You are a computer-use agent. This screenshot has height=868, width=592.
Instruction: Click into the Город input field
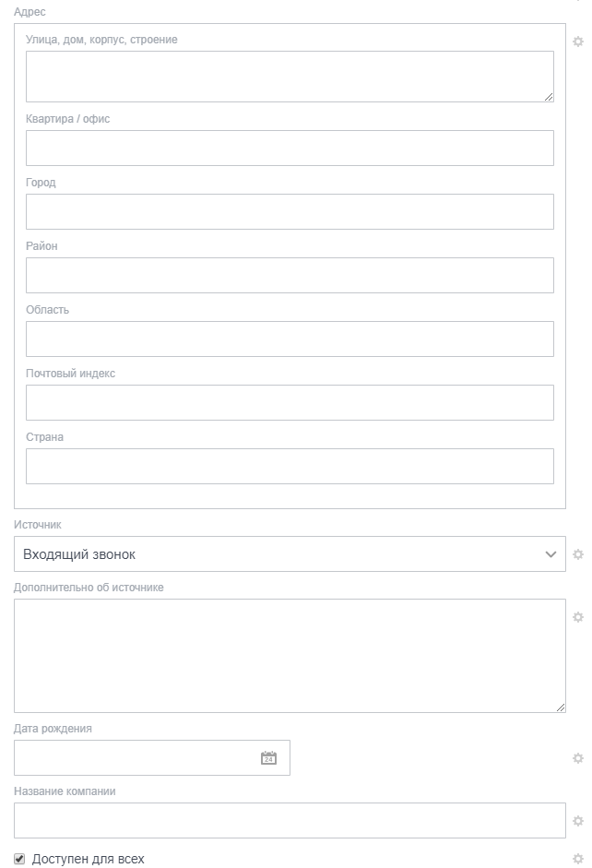point(290,211)
